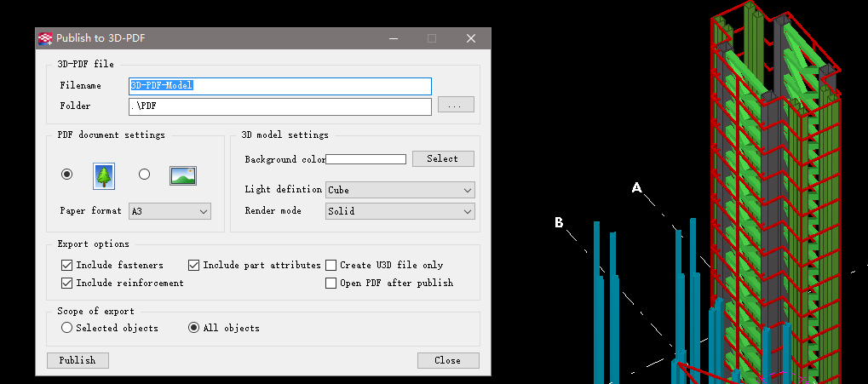Viewport: 868px width, 384px height.
Task: Click the Publish button
Action: (78, 360)
